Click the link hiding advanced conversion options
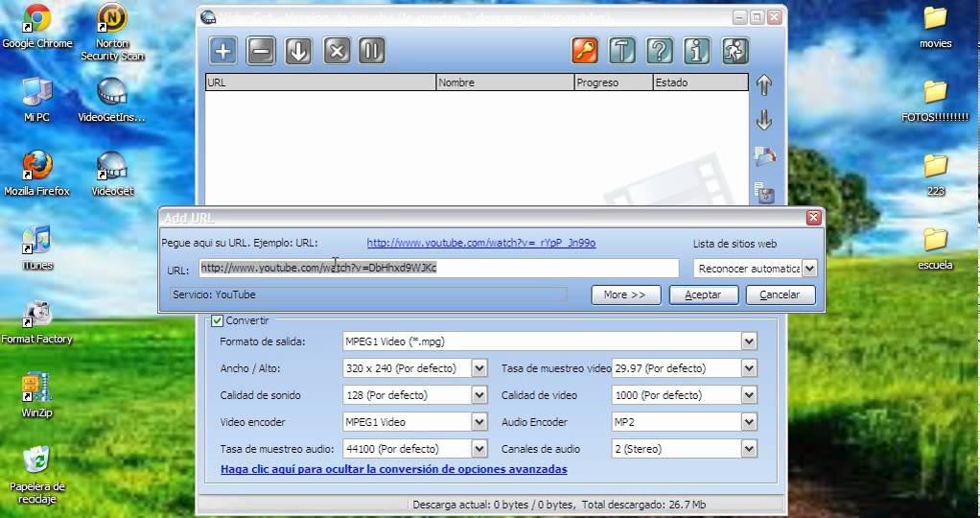This screenshot has width=980, height=518. point(394,469)
